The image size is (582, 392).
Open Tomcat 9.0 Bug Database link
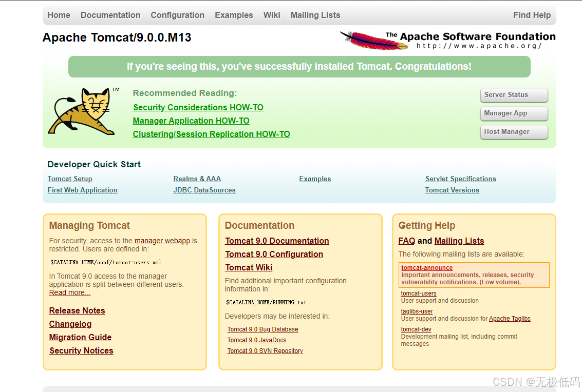pyautogui.click(x=263, y=329)
